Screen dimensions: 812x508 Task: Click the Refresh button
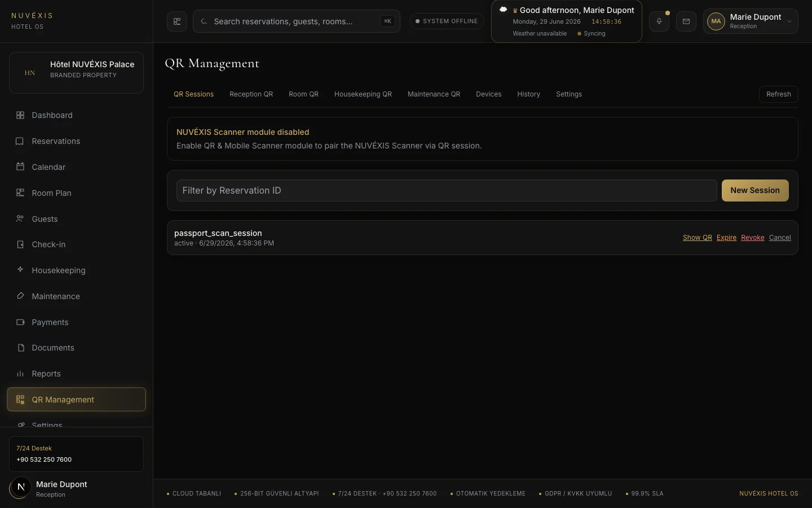[x=778, y=94]
